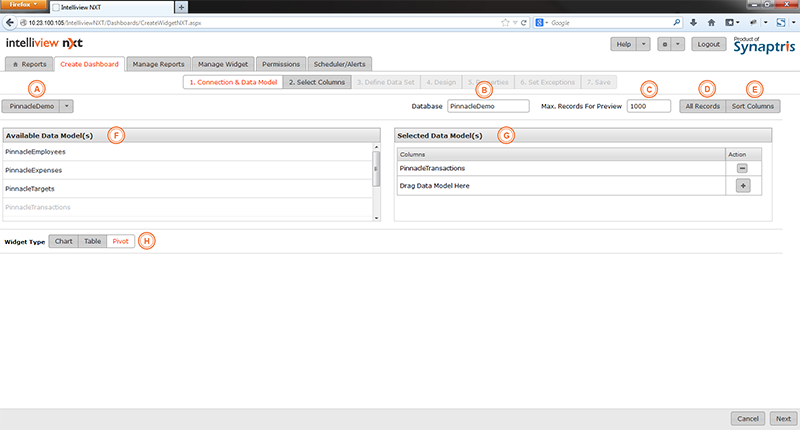This screenshot has height=430, width=800.
Task: Set widget type to Pivot
Action: [120, 241]
